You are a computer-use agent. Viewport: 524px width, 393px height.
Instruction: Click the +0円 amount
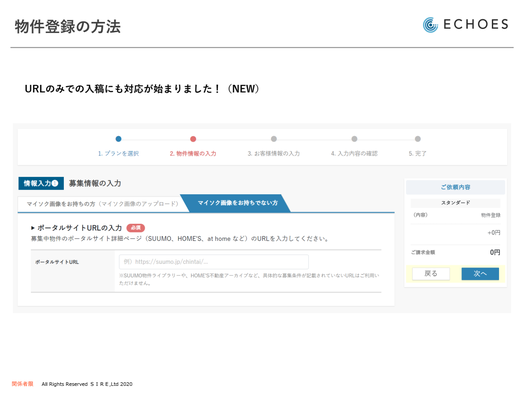(494, 233)
